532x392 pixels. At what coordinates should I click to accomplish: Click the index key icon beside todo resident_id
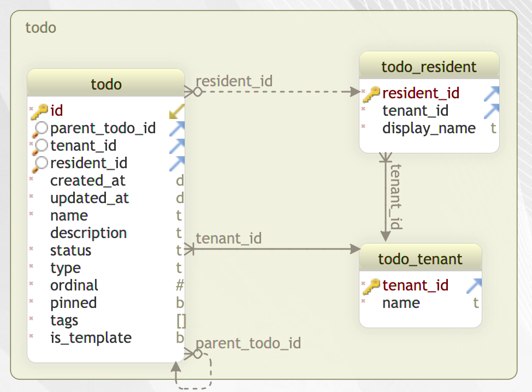[x=40, y=164]
